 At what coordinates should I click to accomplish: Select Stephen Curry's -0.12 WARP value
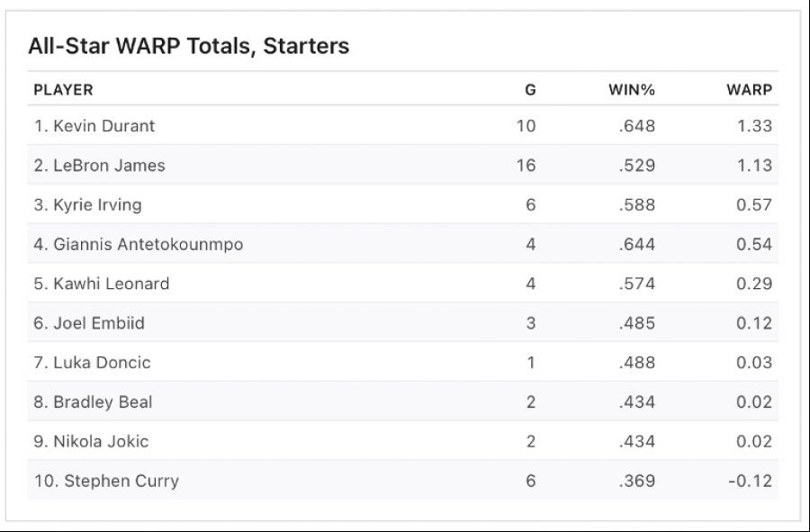(751, 481)
